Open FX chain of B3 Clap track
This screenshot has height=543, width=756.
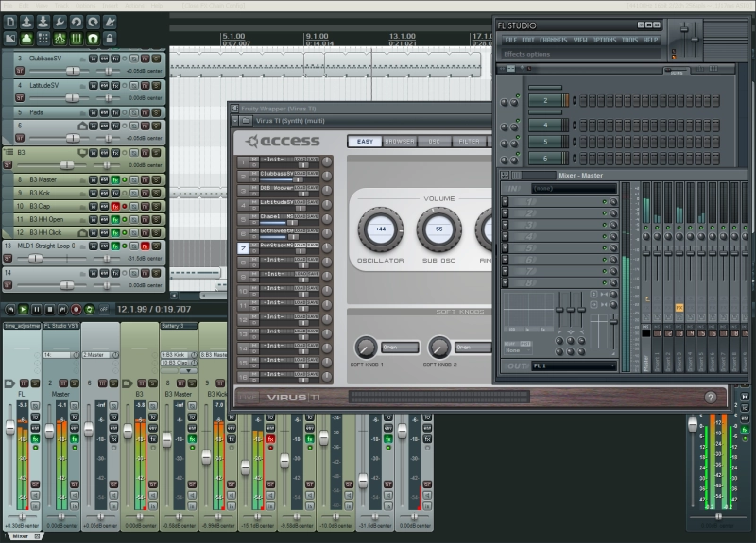(115, 206)
